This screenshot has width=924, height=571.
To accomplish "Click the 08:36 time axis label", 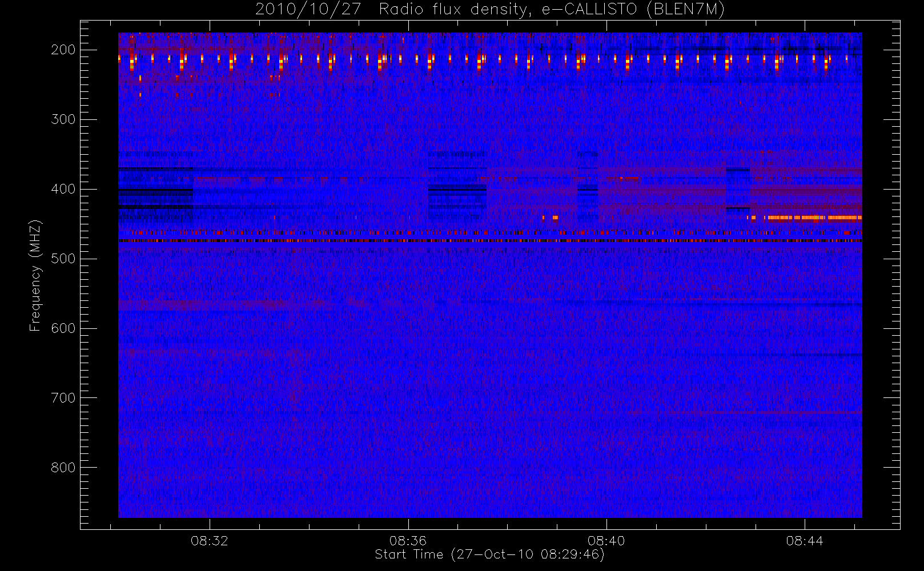I will pos(408,541).
